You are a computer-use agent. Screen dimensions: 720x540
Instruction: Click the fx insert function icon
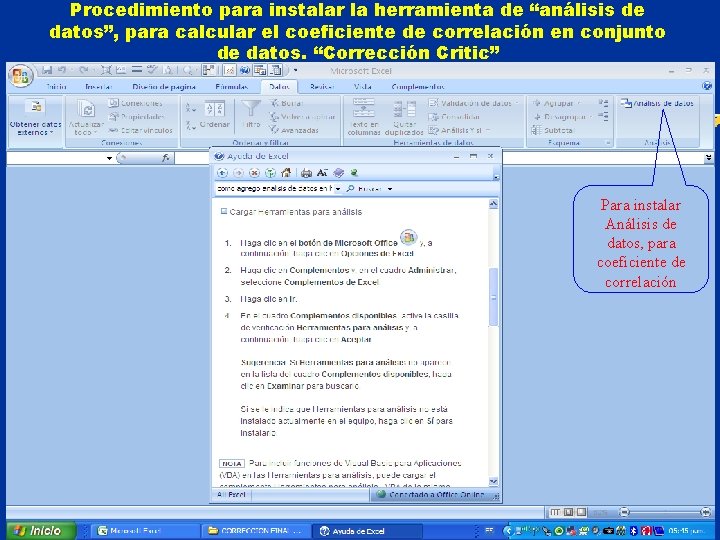point(165,158)
